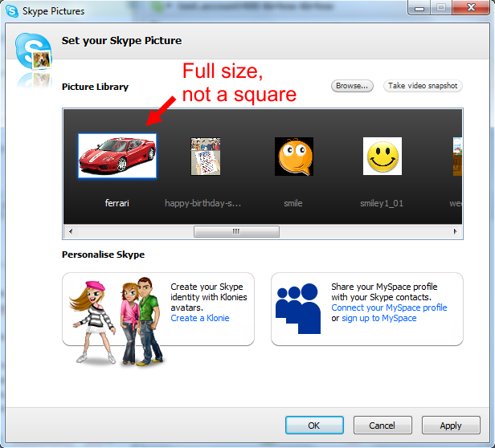Select the happy-birthday picture thumbnail

click(x=206, y=157)
